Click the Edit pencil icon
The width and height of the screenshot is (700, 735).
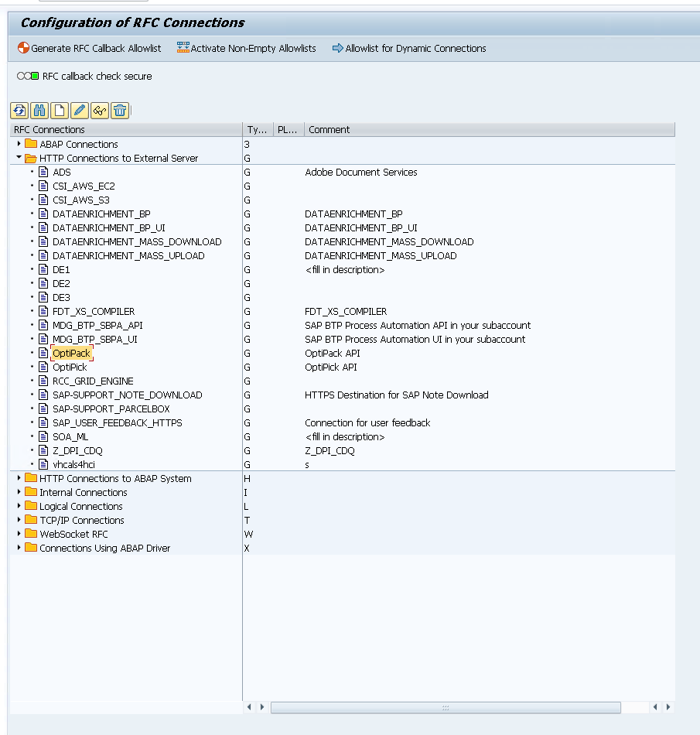(80, 111)
